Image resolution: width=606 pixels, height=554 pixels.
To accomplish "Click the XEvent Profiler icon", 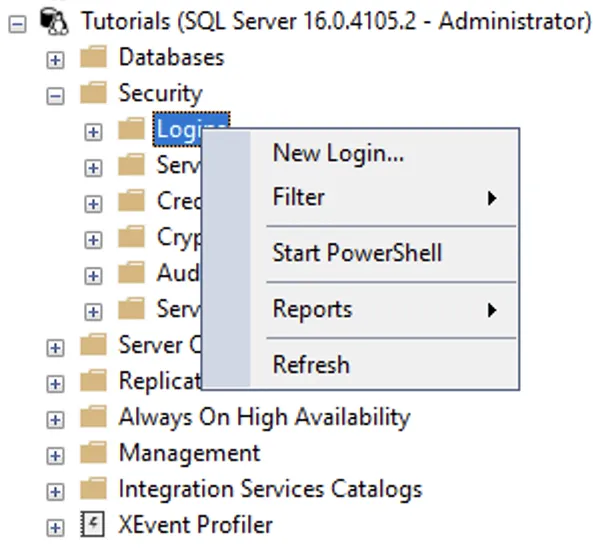I will click(x=93, y=525).
